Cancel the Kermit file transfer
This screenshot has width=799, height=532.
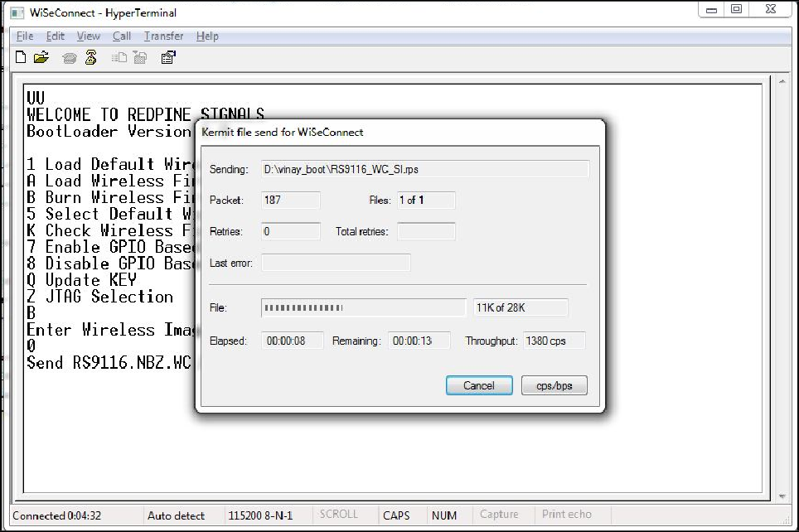479,385
